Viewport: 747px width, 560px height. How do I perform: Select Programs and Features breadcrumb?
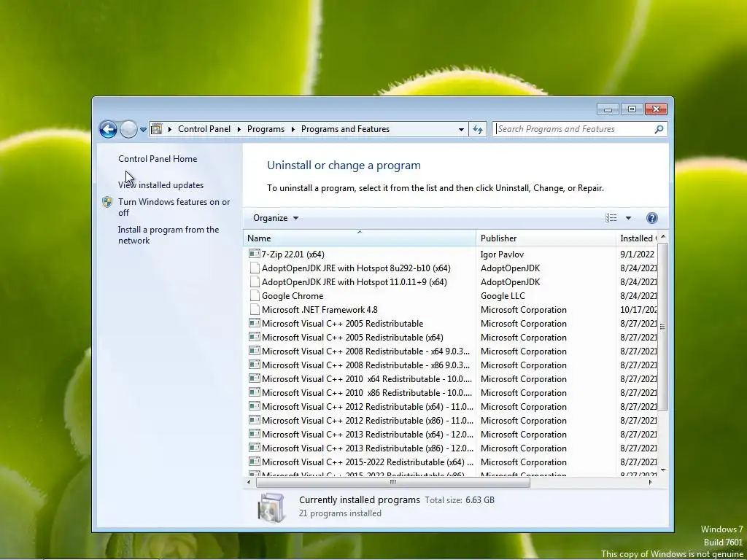coord(345,129)
